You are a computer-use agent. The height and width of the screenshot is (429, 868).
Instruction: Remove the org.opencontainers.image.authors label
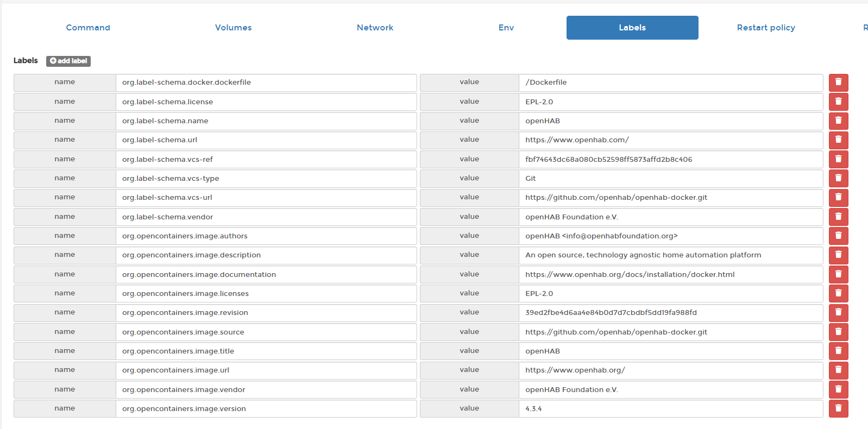coord(838,236)
